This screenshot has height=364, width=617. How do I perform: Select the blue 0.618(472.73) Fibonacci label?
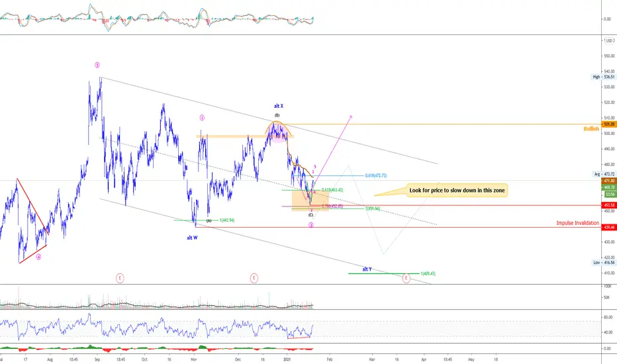click(x=376, y=175)
